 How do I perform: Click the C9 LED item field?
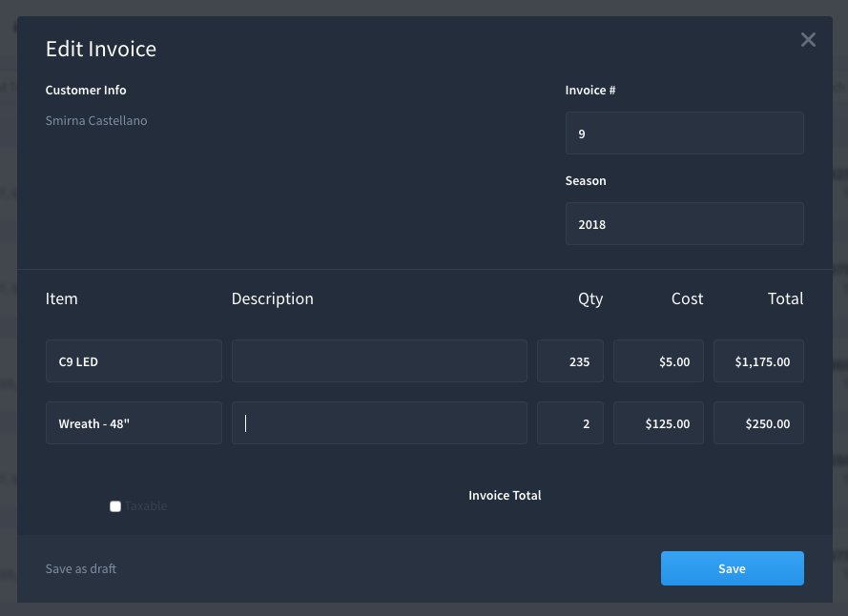tap(134, 361)
